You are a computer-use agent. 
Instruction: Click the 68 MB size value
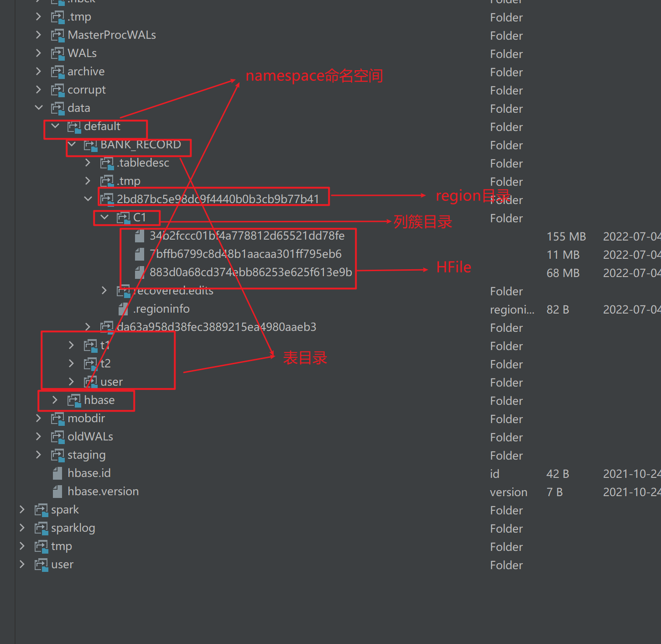coord(563,273)
